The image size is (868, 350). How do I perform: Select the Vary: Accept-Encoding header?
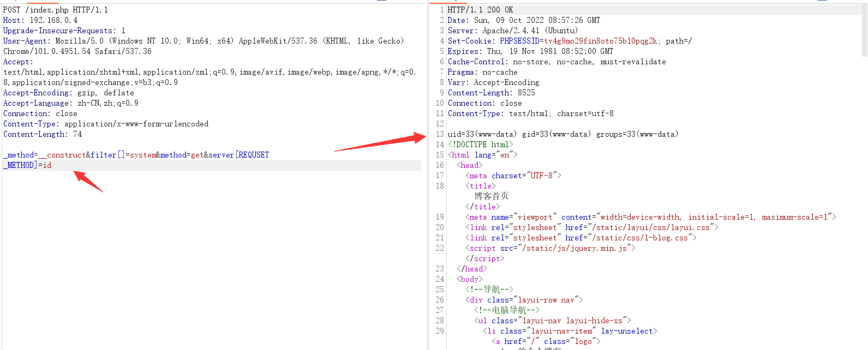coord(493,82)
